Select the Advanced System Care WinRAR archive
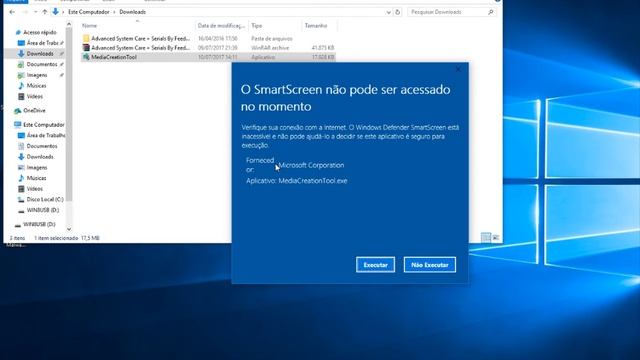Image resolution: width=640 pixels, height=360 pixels. [x=208, y=48]
